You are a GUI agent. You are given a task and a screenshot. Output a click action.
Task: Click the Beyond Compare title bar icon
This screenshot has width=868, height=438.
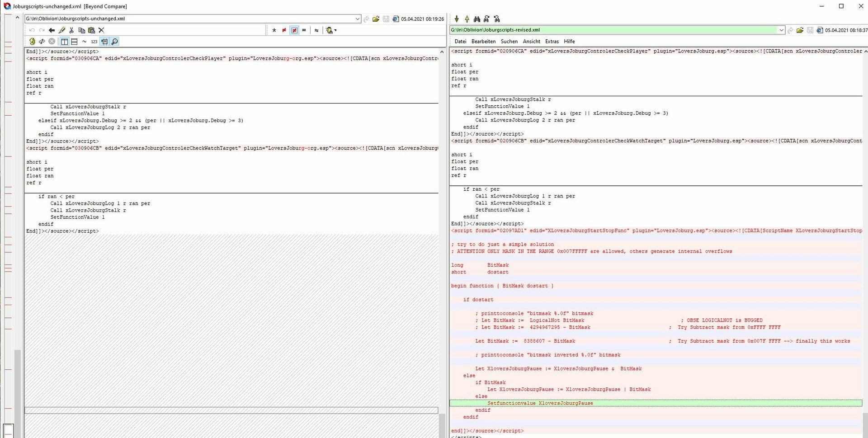[x=7, y=6]
